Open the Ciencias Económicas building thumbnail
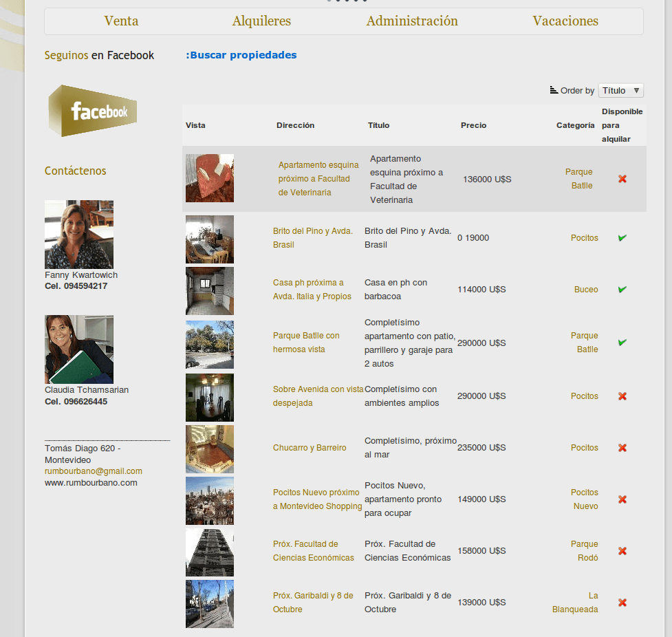 210,552
